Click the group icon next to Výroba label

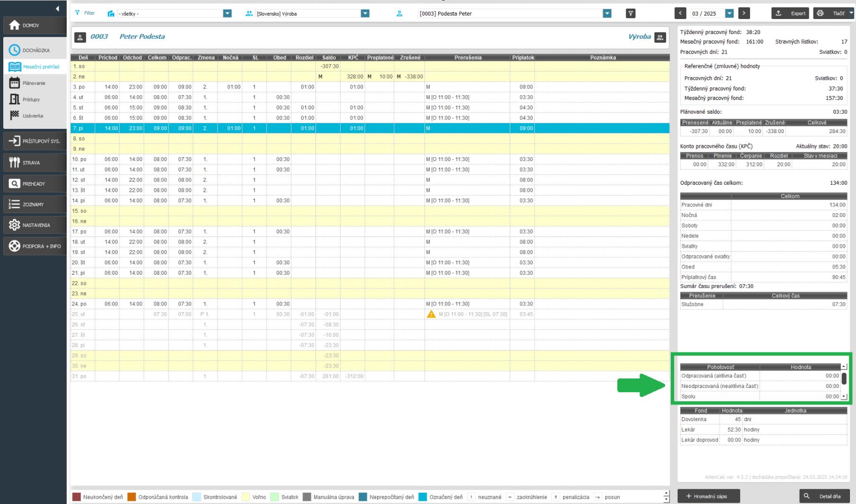(x=660, y=37)
